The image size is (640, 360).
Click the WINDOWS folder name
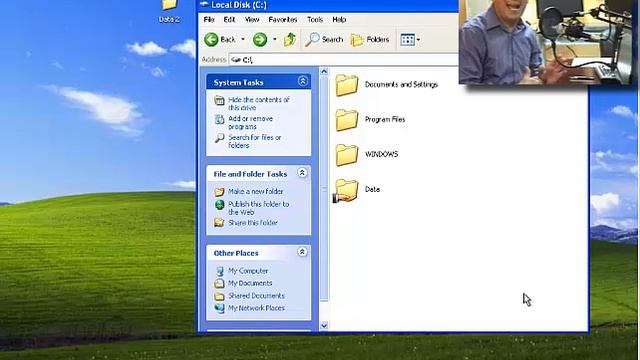click(381, 154)
